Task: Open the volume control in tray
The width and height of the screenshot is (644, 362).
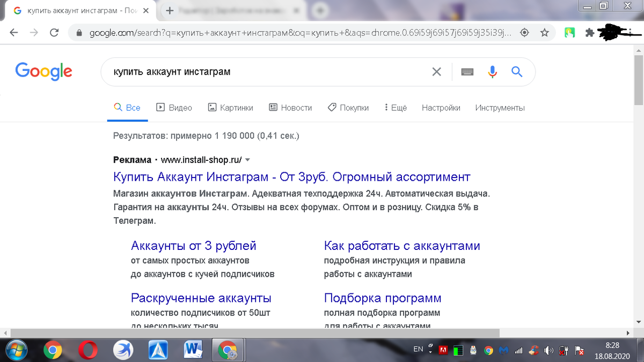Action: [548, 351]
